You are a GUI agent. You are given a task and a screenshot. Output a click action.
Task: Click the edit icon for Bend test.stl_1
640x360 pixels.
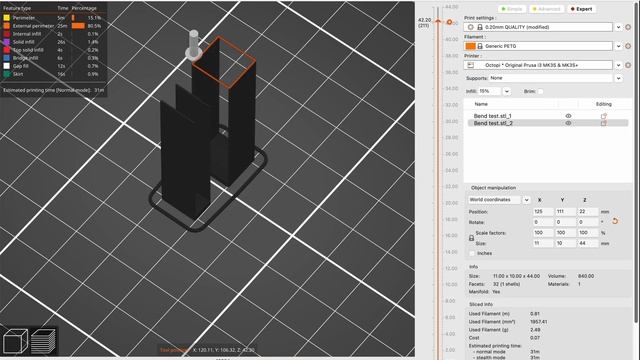point(604,116)
